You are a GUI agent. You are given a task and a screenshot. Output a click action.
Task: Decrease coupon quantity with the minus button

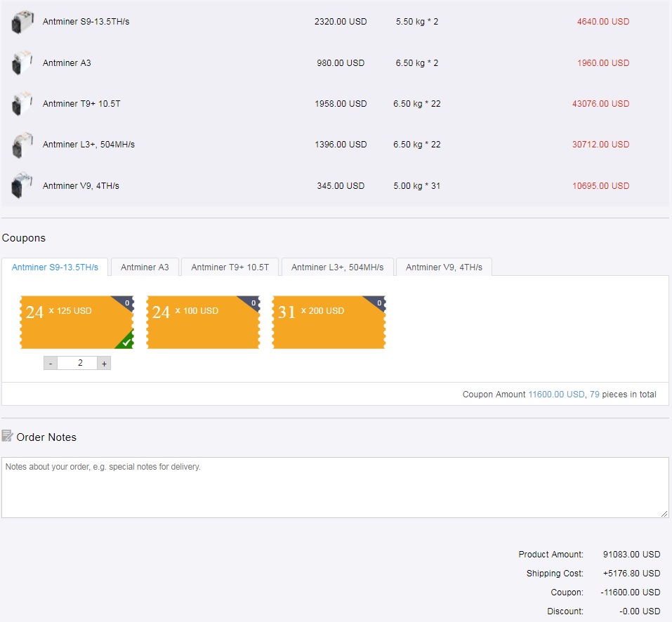point(51,363)
